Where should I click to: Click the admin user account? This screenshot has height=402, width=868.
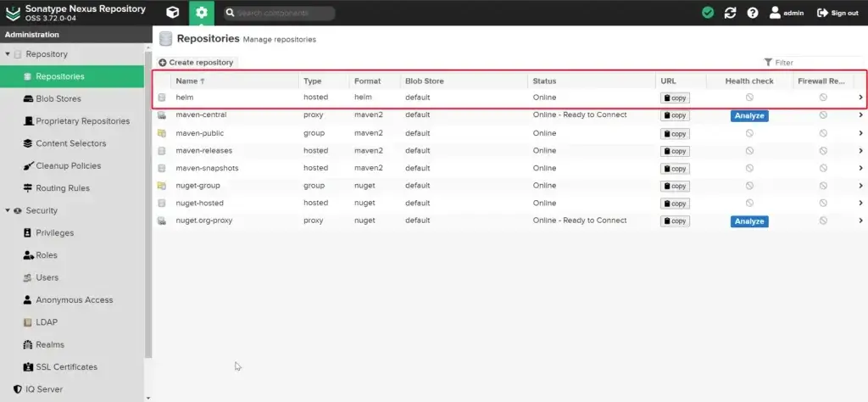tap(787, 12)
